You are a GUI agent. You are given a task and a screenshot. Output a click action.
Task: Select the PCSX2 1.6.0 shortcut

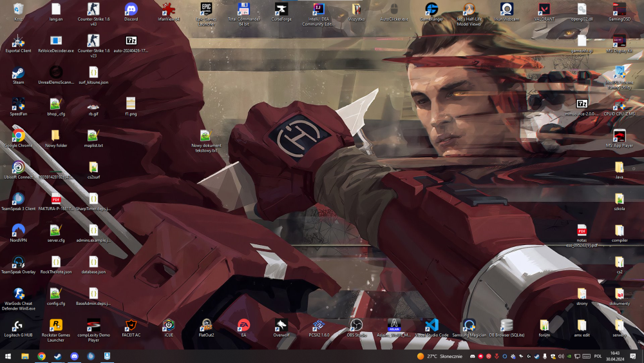point(319,328)
